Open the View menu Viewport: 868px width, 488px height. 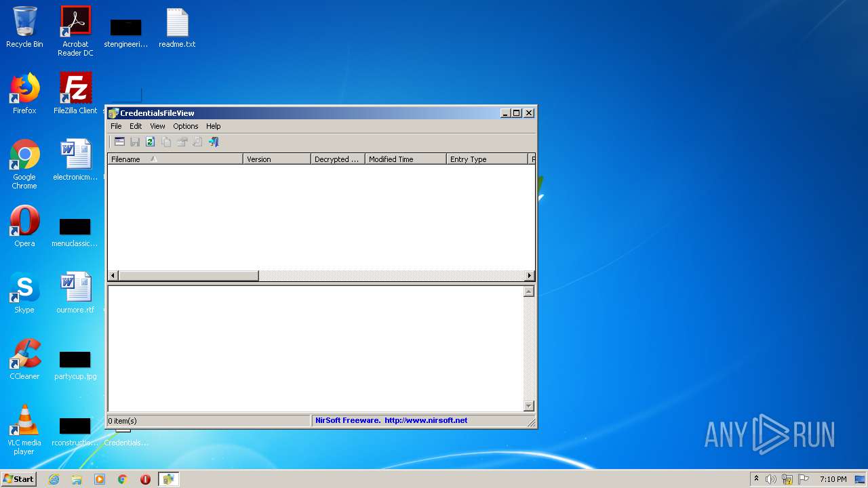pyautogui.click(x=157, y=126)
